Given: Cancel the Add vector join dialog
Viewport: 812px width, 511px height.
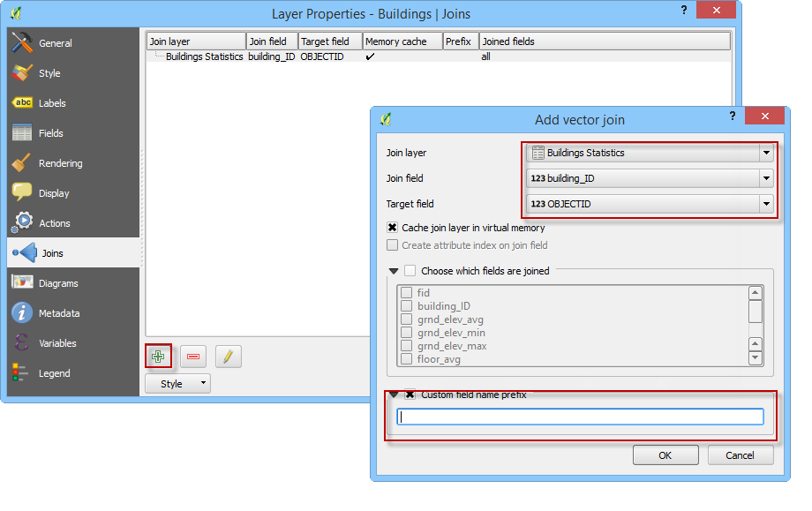Looking at the screenshot, I should pyautogui.click(x=740, y=455).
